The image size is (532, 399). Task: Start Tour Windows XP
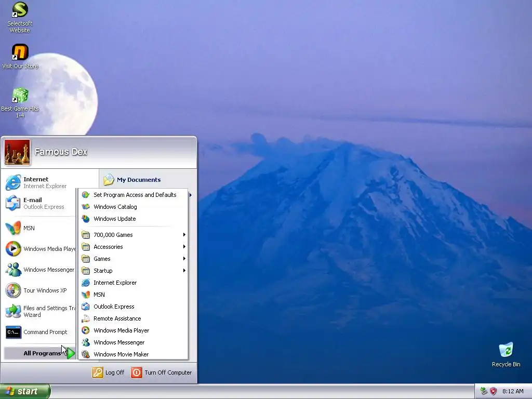pyautogui.click(x=40, y=290)
